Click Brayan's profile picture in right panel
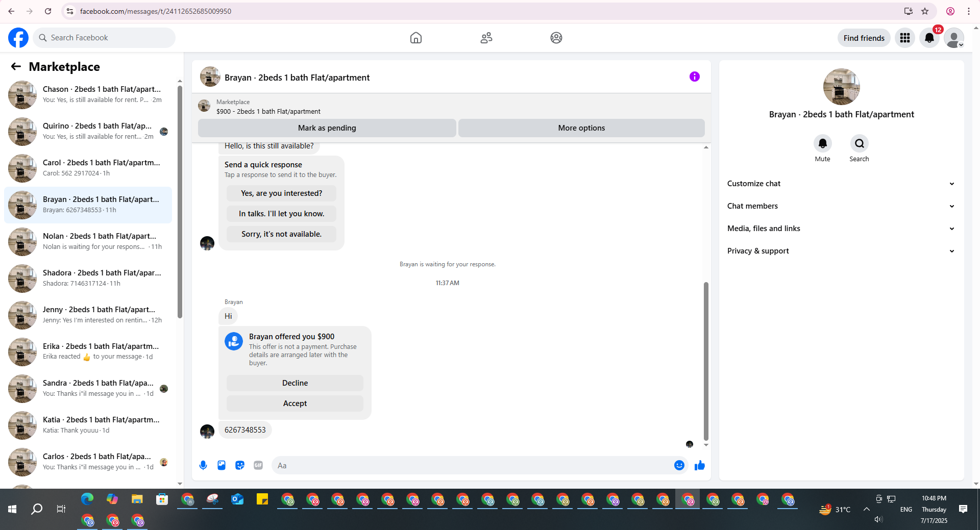Viewport: 980px width, 530px height. [x=841, y=87]
